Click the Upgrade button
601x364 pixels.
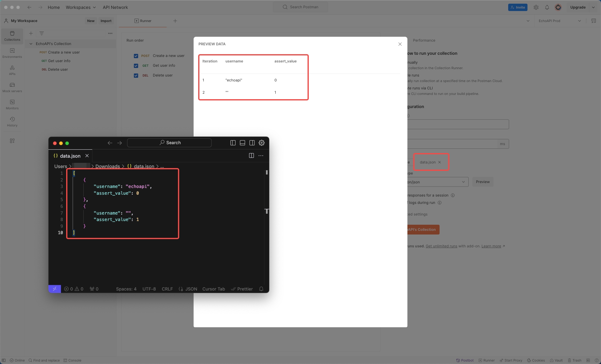[578, 7]
